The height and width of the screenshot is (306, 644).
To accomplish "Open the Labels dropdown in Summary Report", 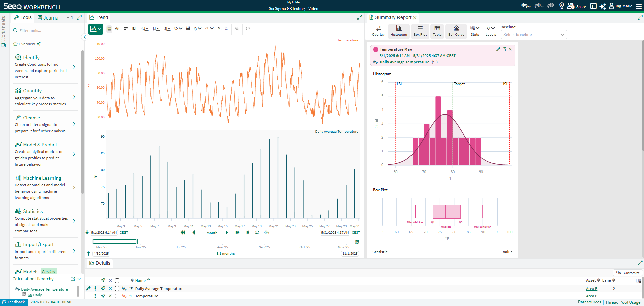I will (x=491, y=31).
